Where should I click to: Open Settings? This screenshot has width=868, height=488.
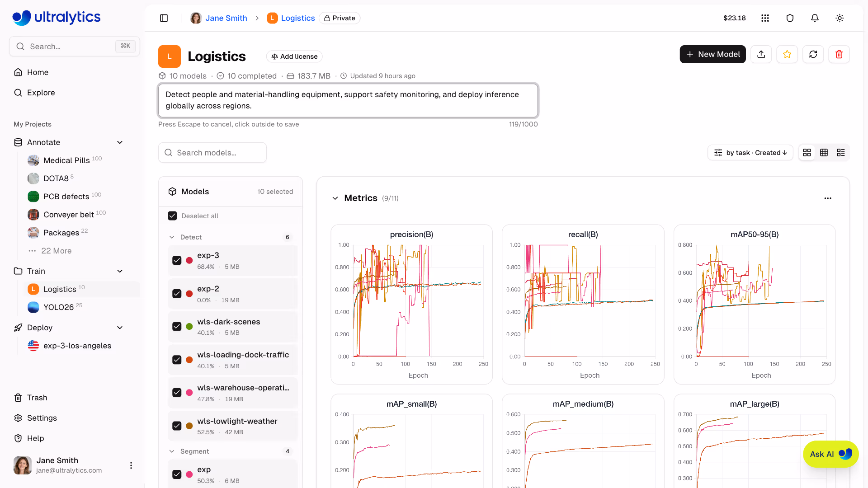tap(42, 418)
